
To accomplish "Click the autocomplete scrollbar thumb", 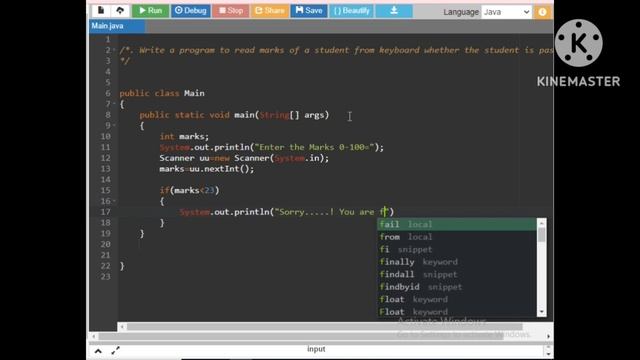I will 542,235.
